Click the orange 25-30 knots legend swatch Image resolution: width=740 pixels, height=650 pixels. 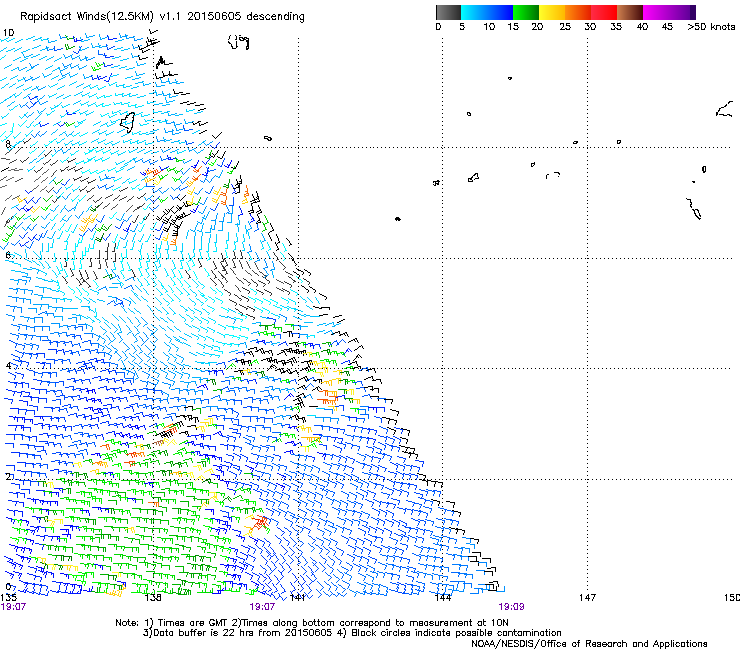coord(578,12)
